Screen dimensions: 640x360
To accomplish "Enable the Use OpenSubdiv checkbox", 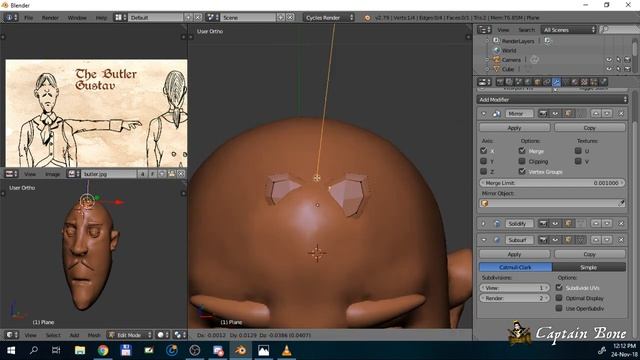I will (x=559, y=308).
